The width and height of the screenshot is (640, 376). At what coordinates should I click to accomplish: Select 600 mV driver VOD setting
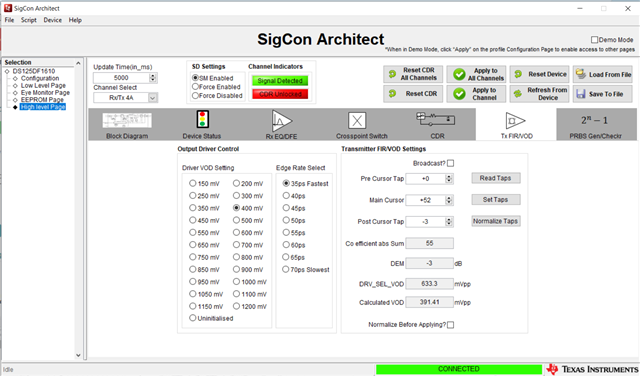pos(236,232)
